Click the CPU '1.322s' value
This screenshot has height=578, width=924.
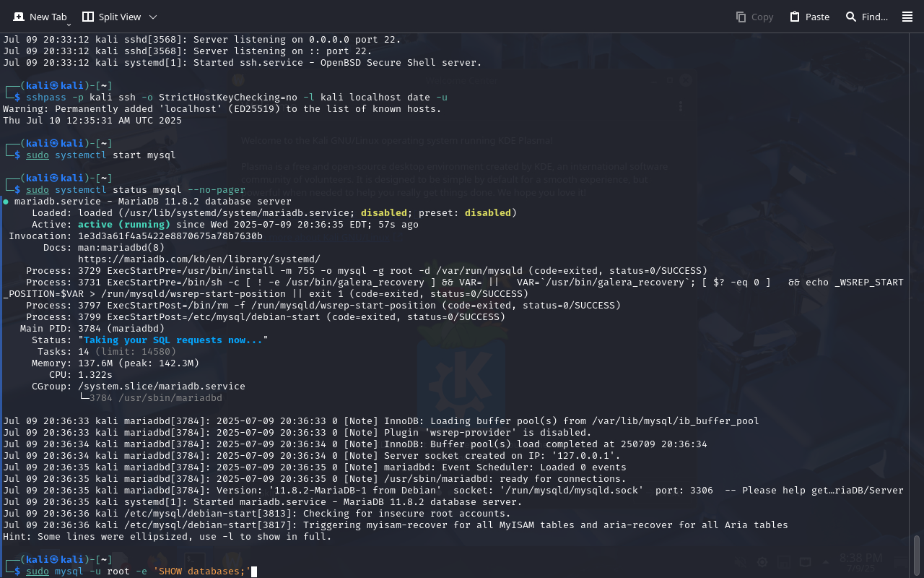pos(95,374)
